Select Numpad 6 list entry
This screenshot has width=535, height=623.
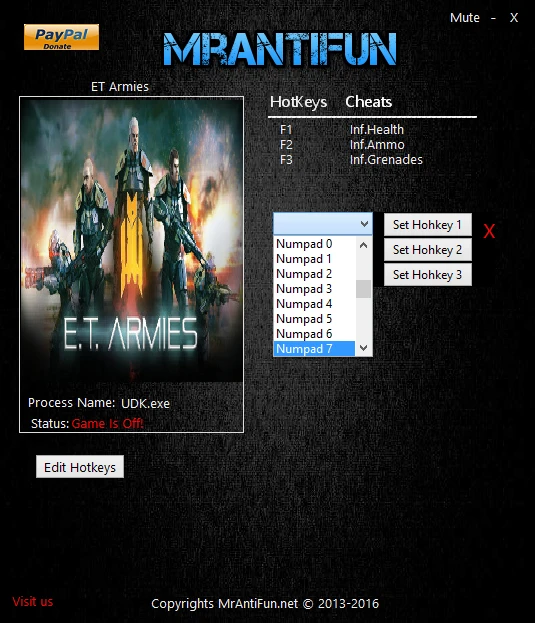pos(314,334)
